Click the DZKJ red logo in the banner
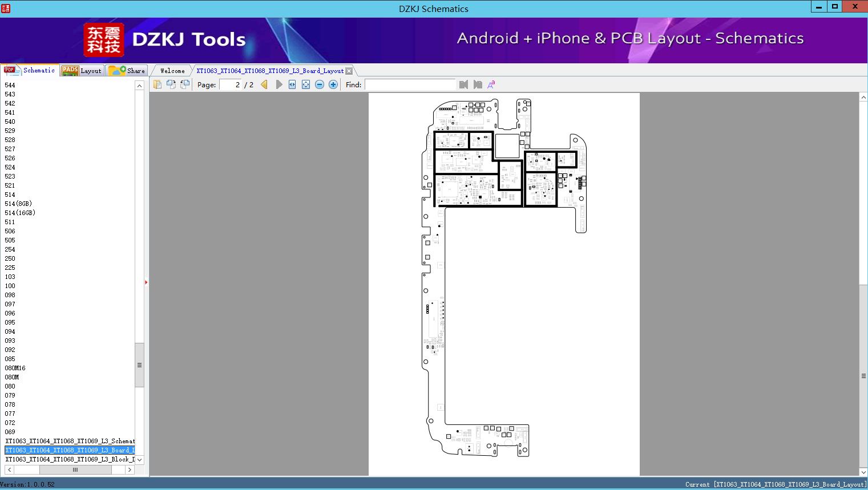This screenshot has height=490, width=868. click(104, 40)
